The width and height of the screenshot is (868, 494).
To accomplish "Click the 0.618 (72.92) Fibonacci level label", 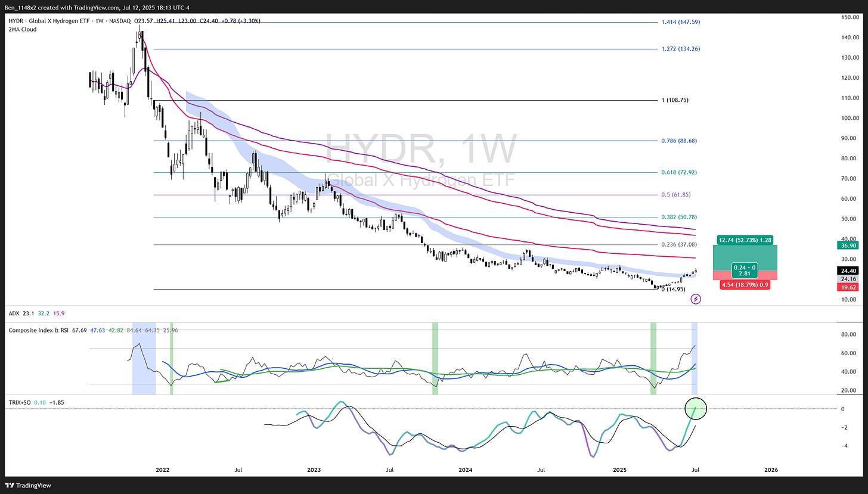I will point(679,172).
